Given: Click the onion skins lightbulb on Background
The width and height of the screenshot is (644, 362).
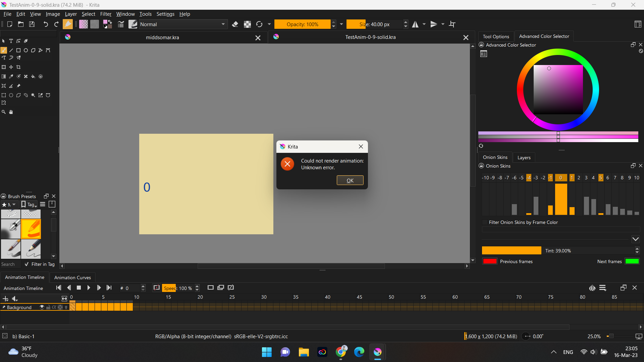Looking at the screenshot, I should click(x=66, y=307).
